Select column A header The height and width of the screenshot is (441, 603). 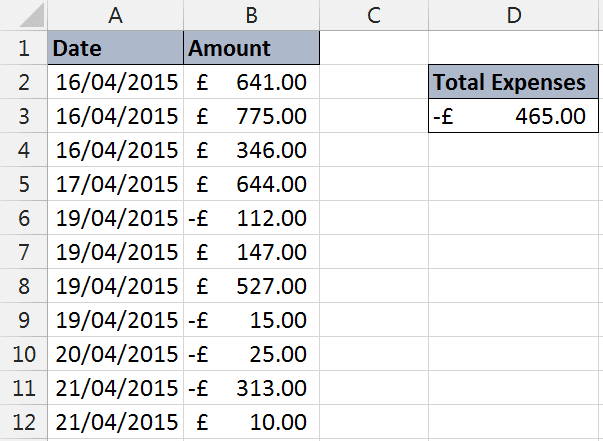(115, 15)
